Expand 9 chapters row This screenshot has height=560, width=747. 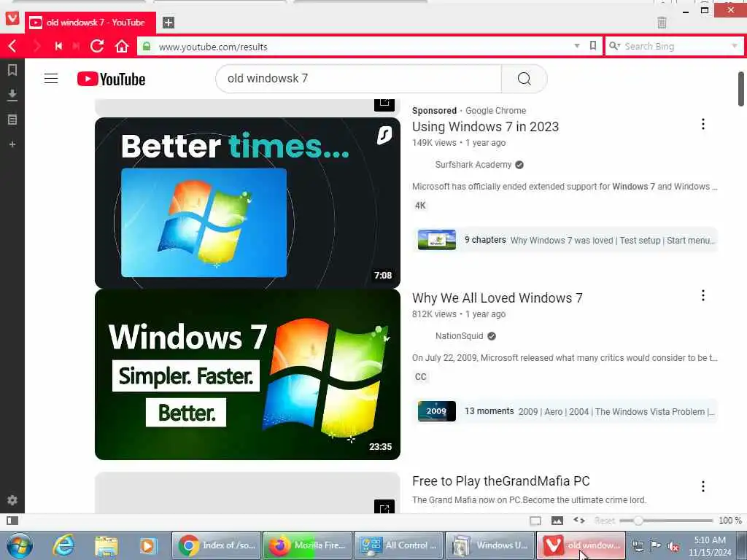[565, 240]
